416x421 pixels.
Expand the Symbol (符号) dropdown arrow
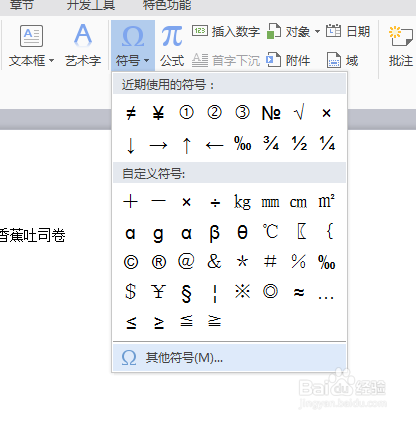point(146,61)
